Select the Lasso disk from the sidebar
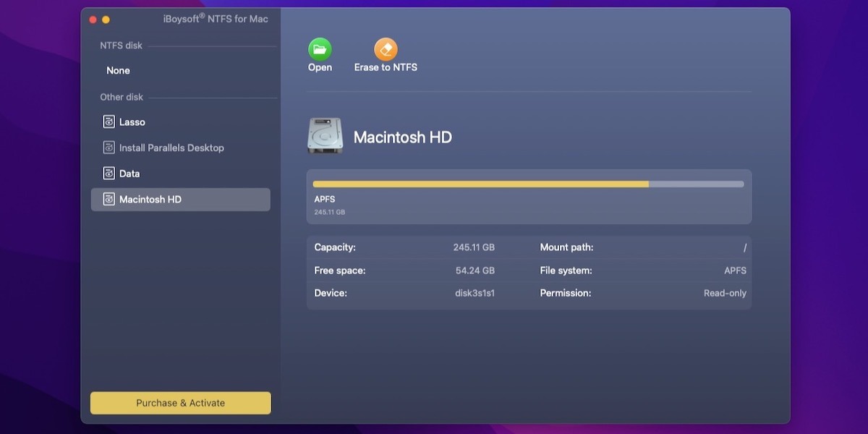 coord(132,122)
